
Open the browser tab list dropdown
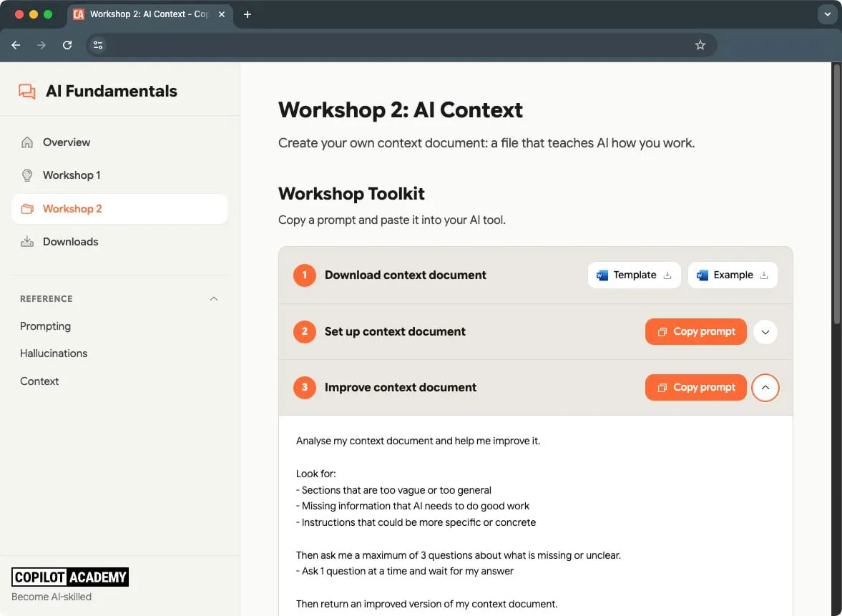point(827,14)
